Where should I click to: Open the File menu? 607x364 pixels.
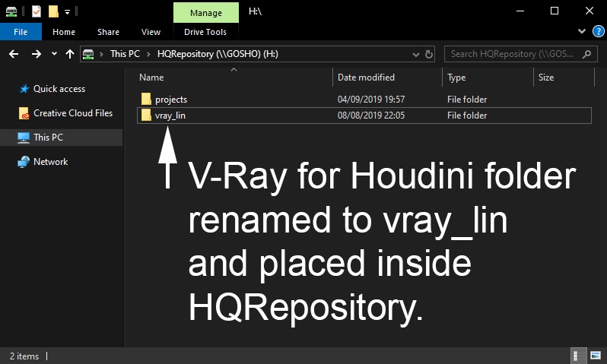tap(21, 32)
